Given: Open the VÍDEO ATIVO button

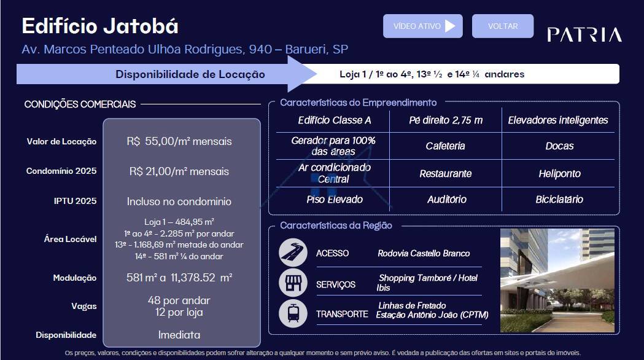Looking at the screenshot, I should (x=422, y=26).
